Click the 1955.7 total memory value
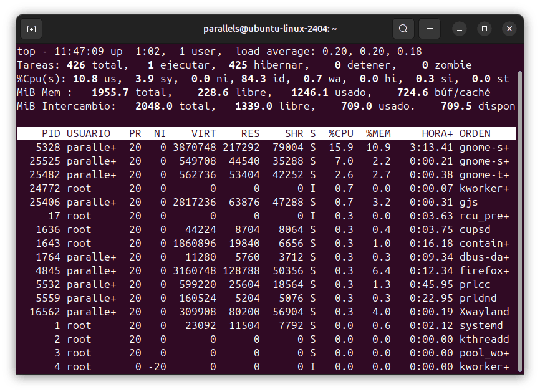540x392 pixels. coord(132,93)
